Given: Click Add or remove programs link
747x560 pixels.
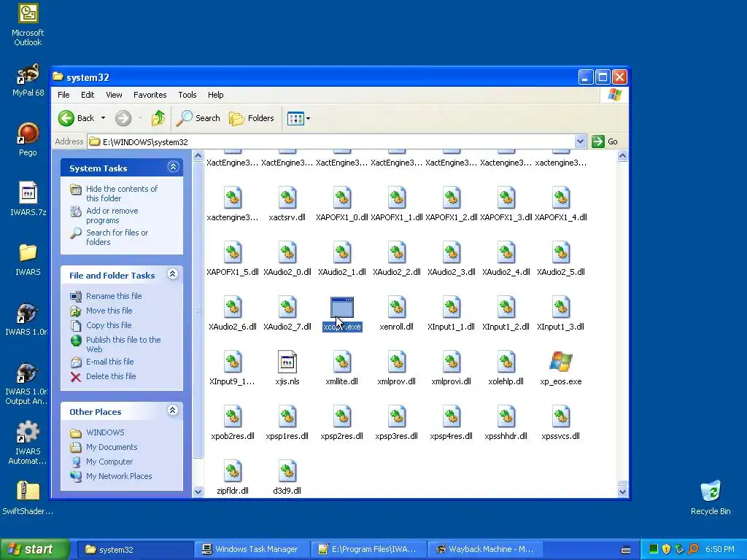Looking at the screenshot, I should click(x=112, y=215).
